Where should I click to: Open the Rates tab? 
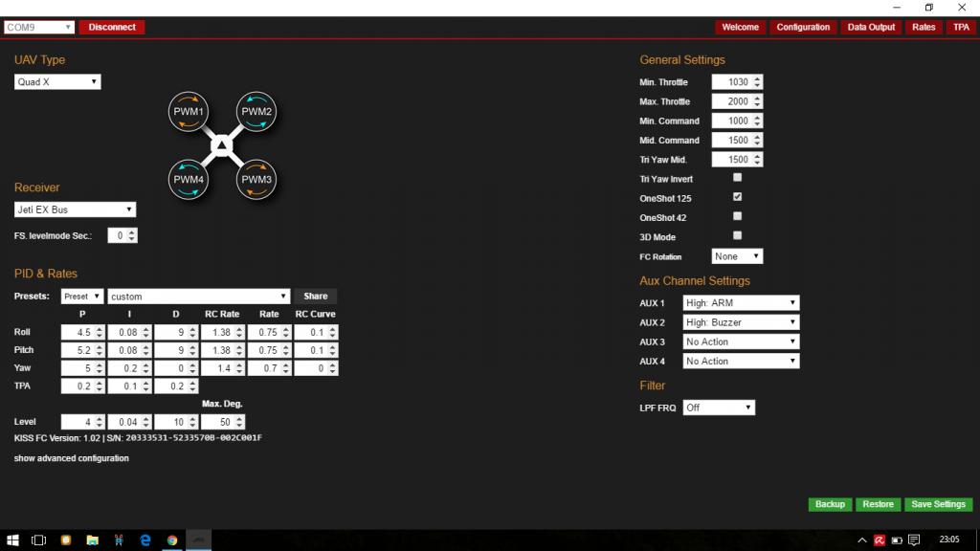(x=924, y=27)
